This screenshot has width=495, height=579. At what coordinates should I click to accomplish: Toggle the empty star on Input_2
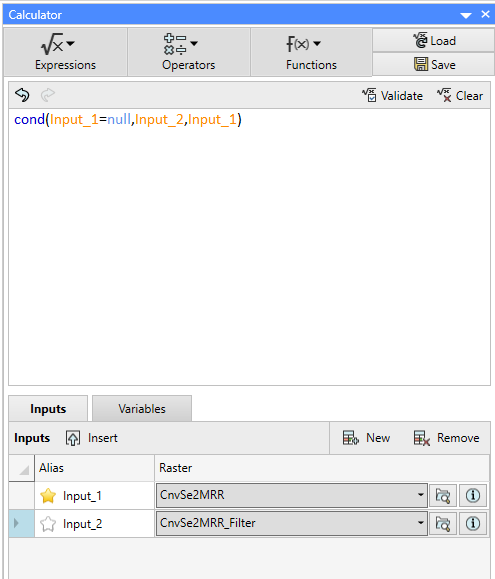coord(48,524)
